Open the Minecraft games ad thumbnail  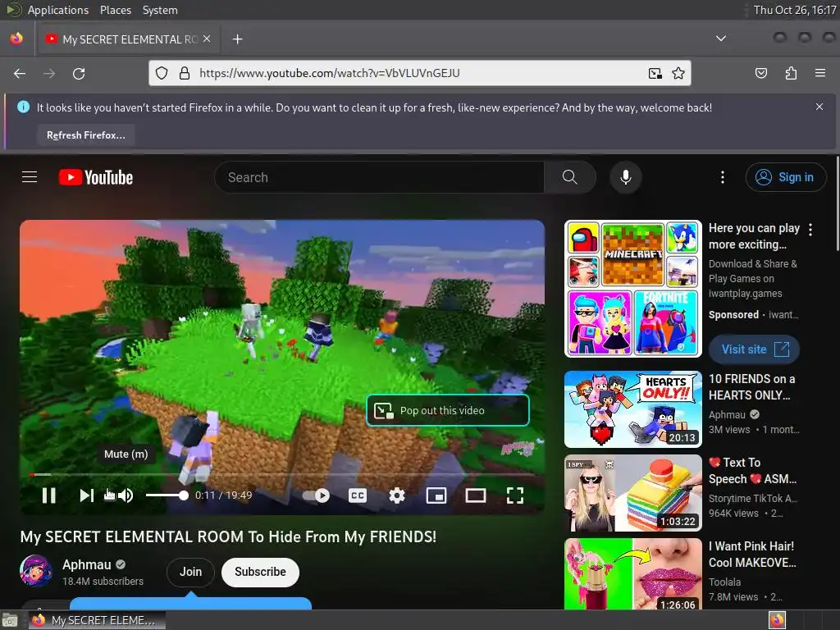coord(633,288)
